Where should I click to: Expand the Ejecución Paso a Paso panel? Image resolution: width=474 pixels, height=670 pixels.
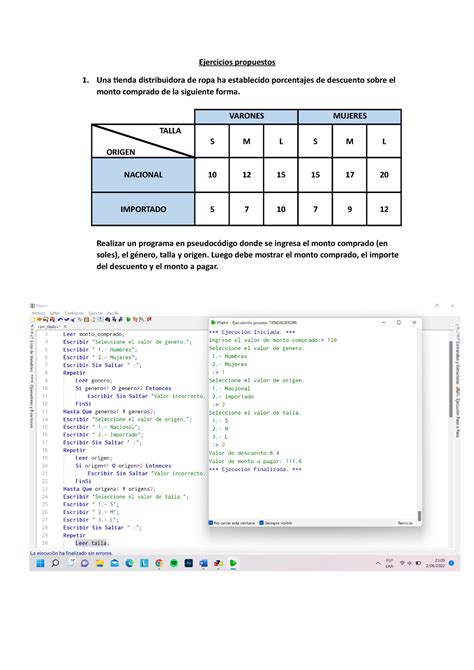tap(457, 414)
